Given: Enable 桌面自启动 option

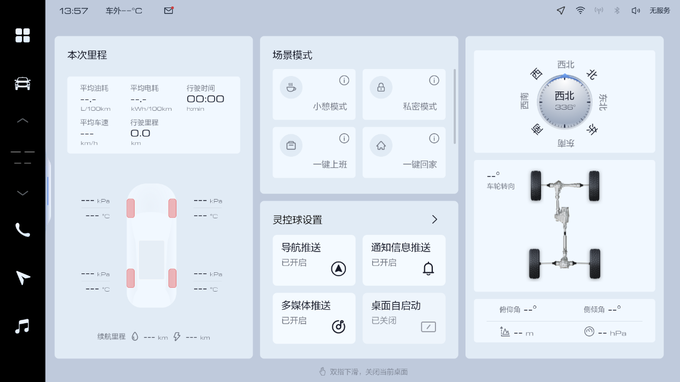Looking at the screenshot, I should [404, 318].
